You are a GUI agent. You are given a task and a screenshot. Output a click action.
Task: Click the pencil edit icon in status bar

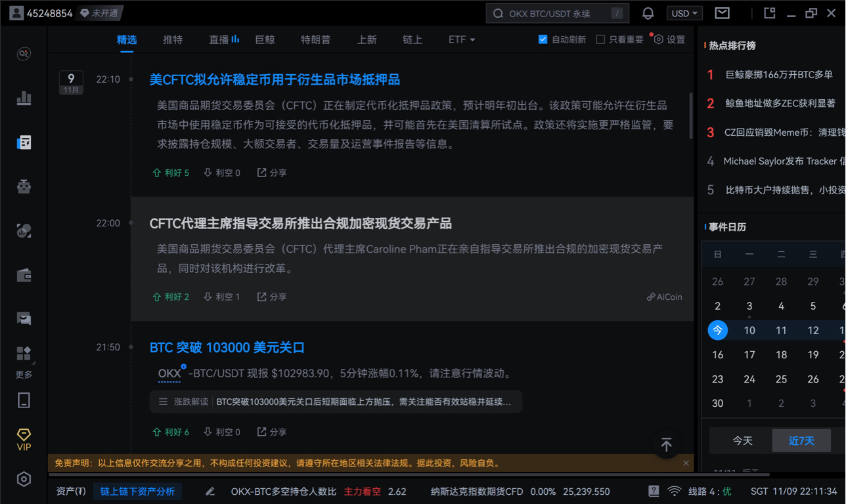210,491
